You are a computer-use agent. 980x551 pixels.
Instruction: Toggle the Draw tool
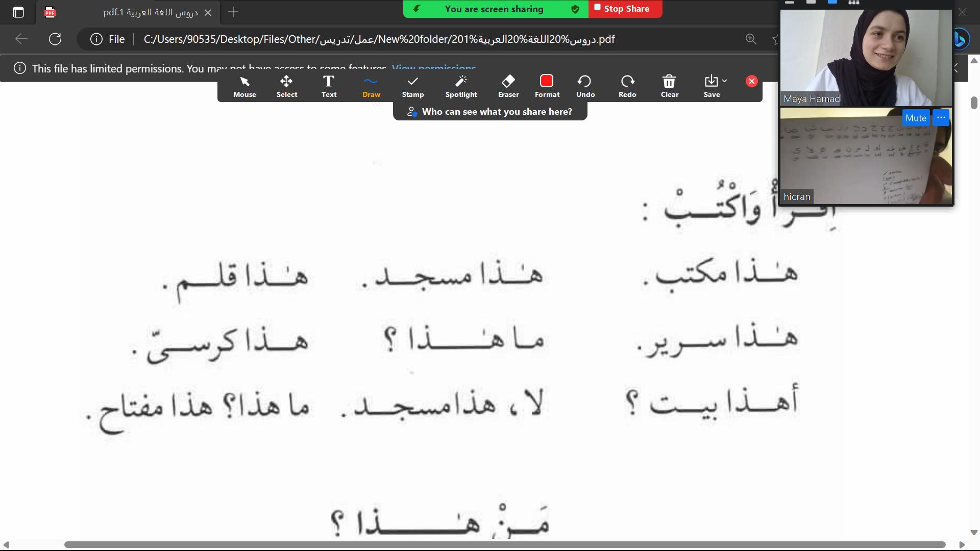[x=371, y=86]
